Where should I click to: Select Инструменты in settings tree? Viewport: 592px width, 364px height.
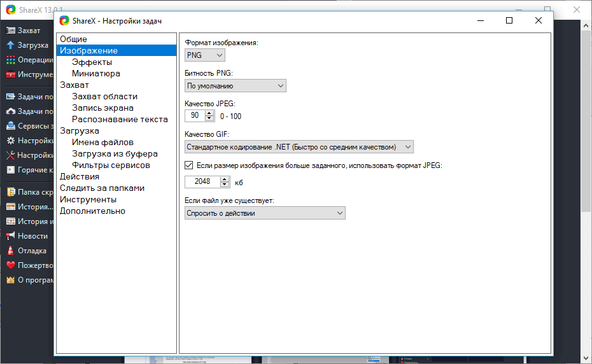88,200
